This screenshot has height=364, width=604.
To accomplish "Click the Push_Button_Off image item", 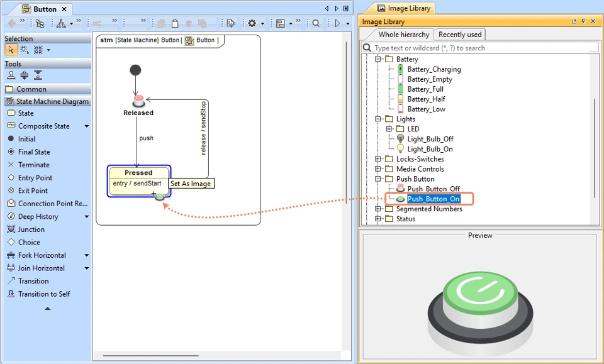I will tap(433, 189).
